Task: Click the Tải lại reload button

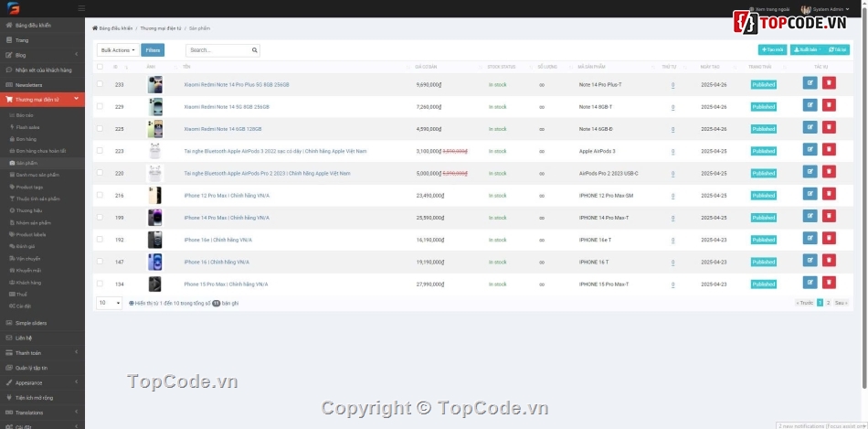Action: point(838,50)
